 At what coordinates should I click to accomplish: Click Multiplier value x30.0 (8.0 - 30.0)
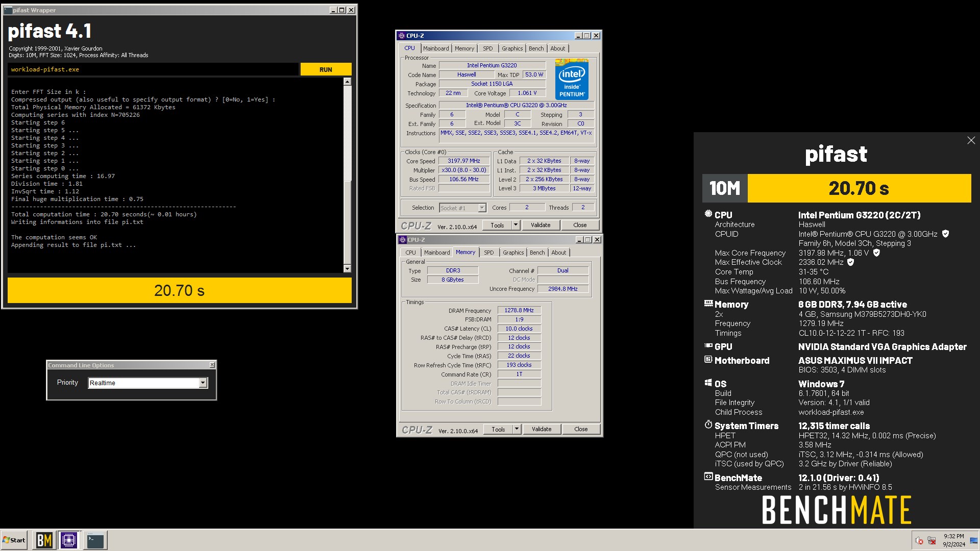pyautogui.click(x=464, y=170)
